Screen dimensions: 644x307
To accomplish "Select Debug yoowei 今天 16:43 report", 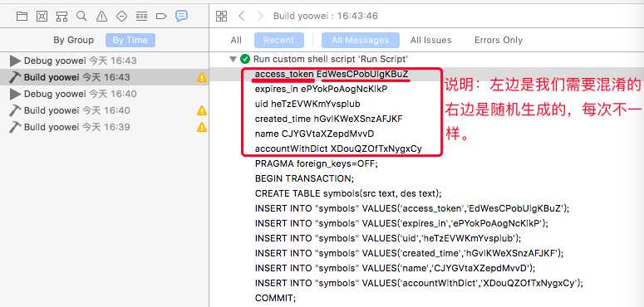I will point(105,61).
